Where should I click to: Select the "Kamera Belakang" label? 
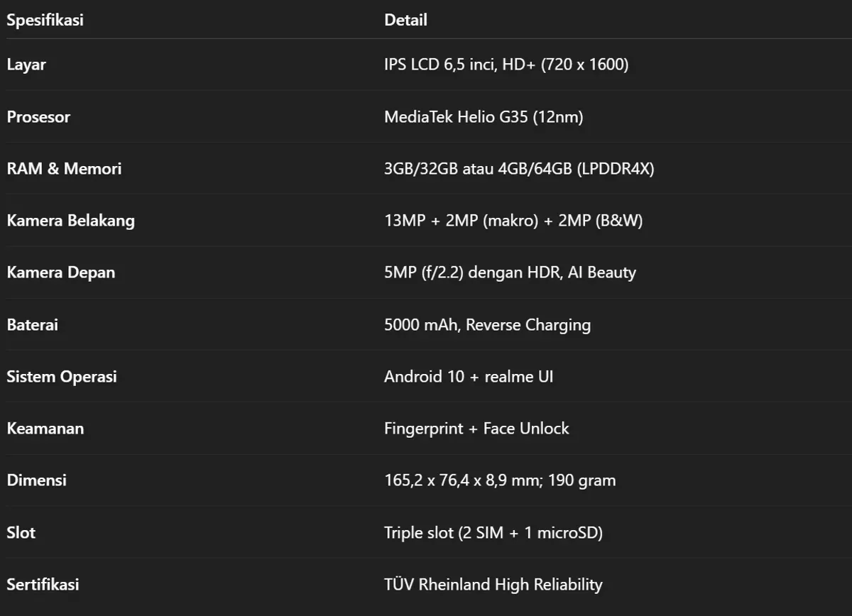pyautogui.click(x=70, y=220)
